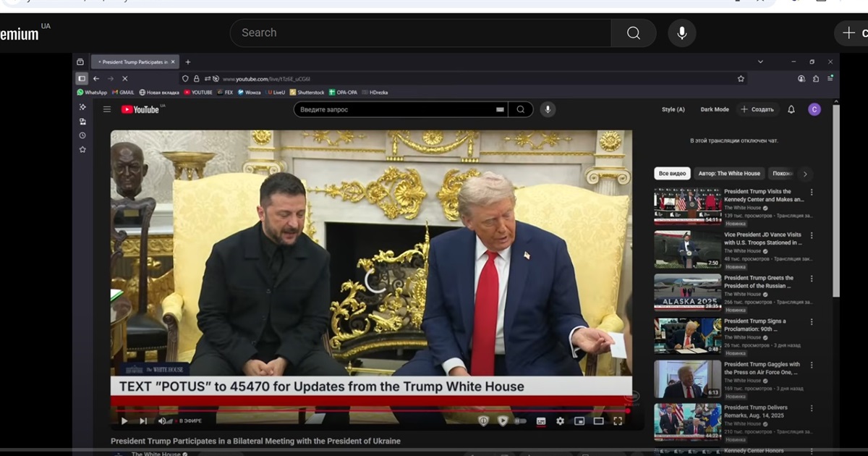Click the outer YouTube voice search microphone
Image resolution: width=868 pixels, height=456 pixels.
click(x=681, y=33)
